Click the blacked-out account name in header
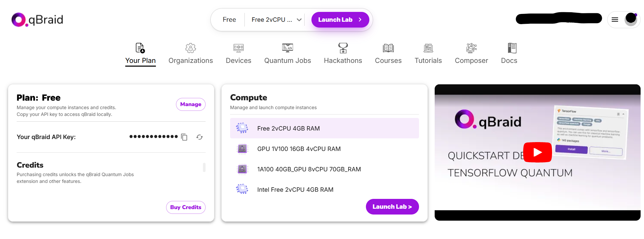Image resolution: width=644 pixels, height=239 pixels. pyautogui.click(x=559, y=18)
